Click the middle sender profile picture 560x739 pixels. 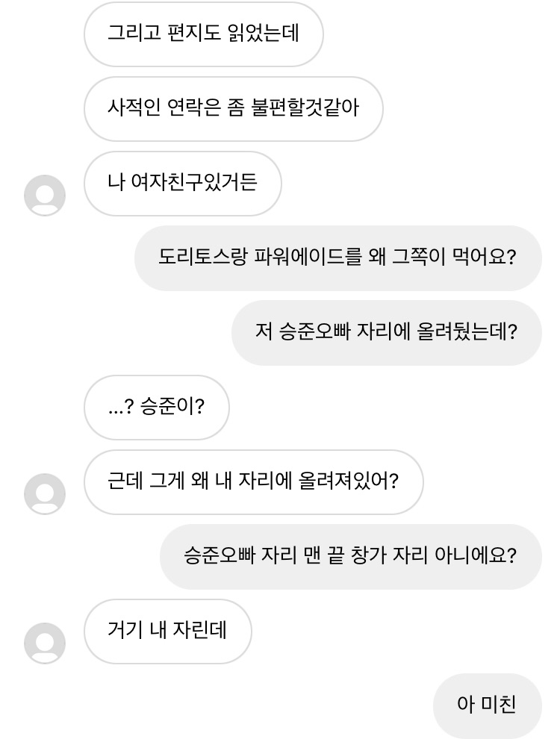[45, 494]
